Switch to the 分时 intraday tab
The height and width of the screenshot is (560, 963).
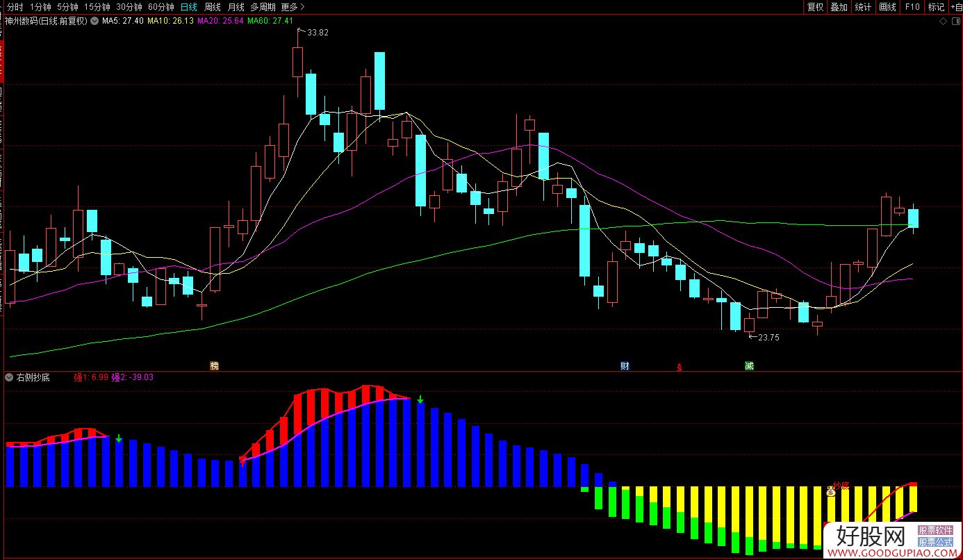pyautogui.click(x=15, y=7)
